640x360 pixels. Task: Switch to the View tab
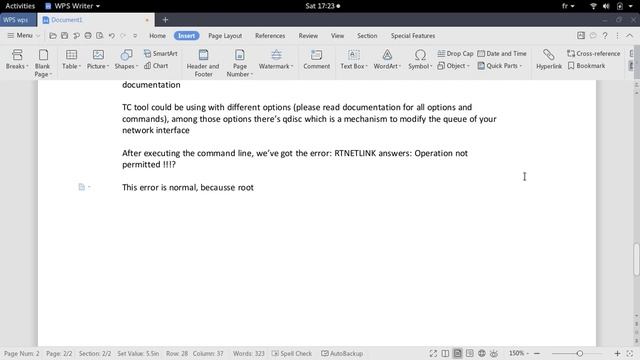pyautogui.click(x=337, y=36)
